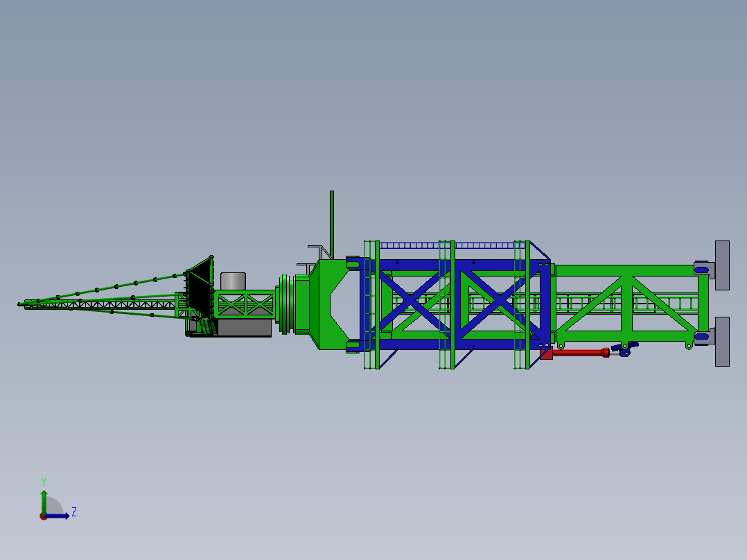Click the green Y axis of the triad
The image size is (747, 560).
pyautogui.click(x=44, y=502)
